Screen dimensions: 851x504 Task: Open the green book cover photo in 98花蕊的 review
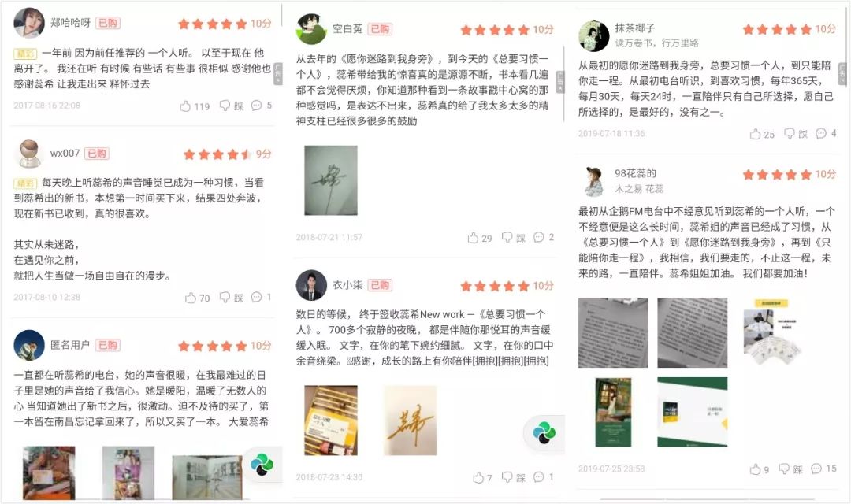pos(613,413)
